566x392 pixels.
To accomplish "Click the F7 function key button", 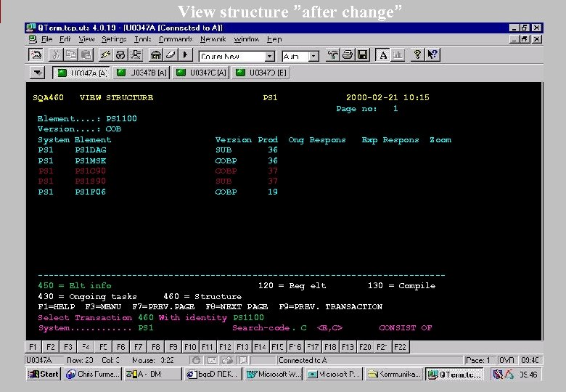I will tap(139, 347).
